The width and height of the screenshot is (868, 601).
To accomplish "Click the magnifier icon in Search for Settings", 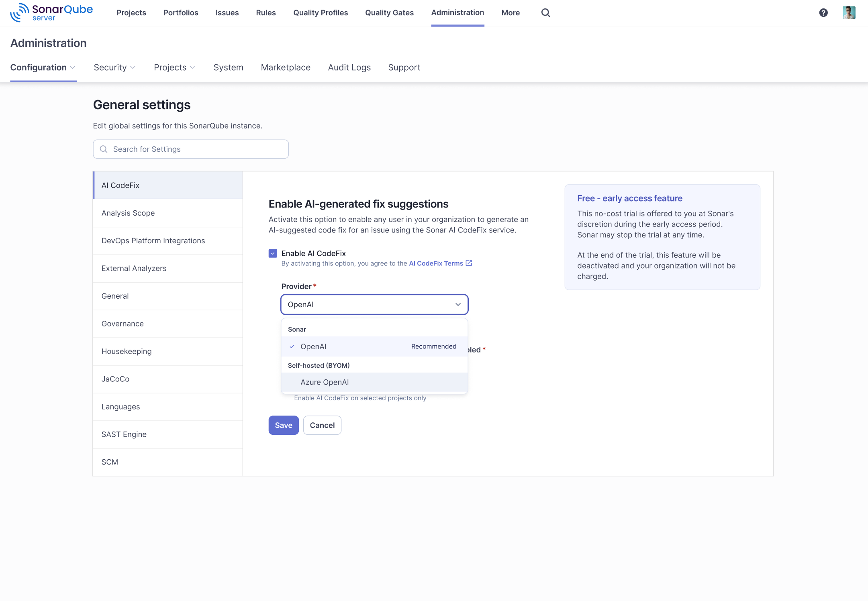I will click(x=104, y=149).
